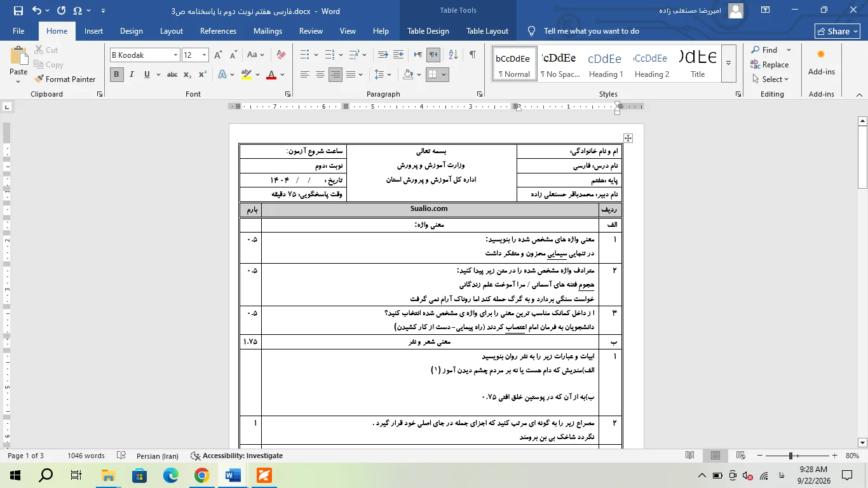Screen dimensions: 868x488
Task: Click the vertical scrollbar down arrow
Action: pyautogui.click(x=862, y=442)
